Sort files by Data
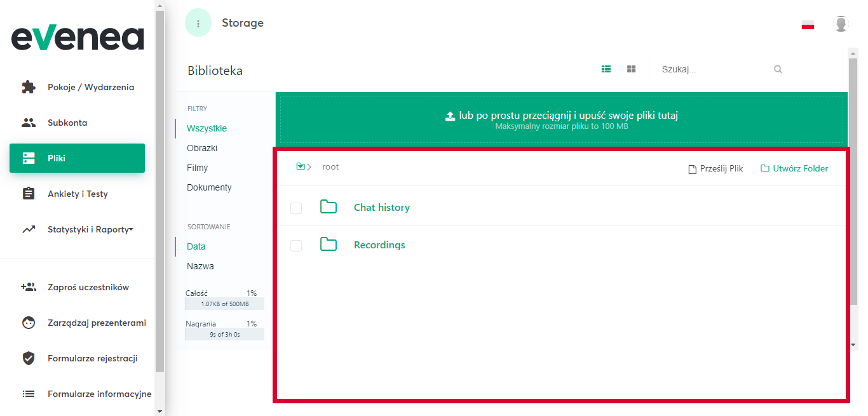Viewport: 868px width, 416px height. (x=196, y=246)
